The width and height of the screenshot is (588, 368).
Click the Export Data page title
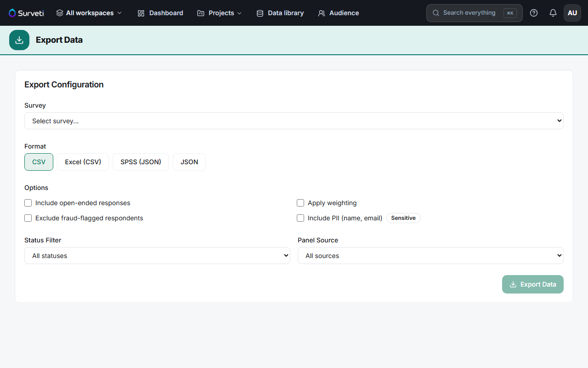59,40
